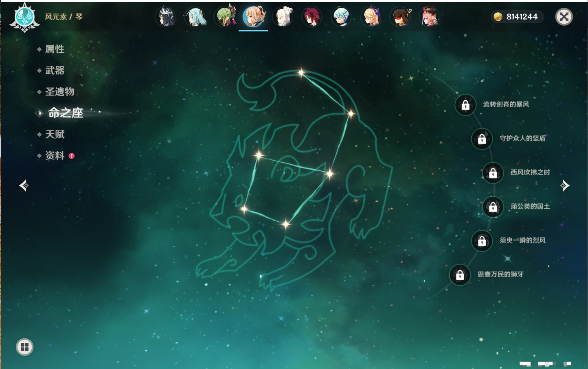Click the lock icon for 恩眷万民的狮牙
This screenshot has width=588, height=369.
click(x=460, y=275)
